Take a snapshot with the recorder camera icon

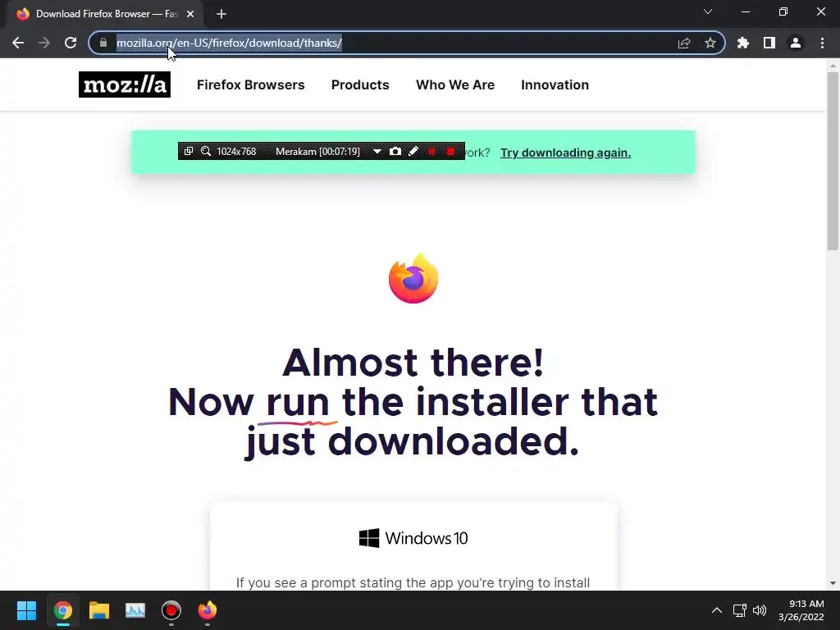[395, 152]
